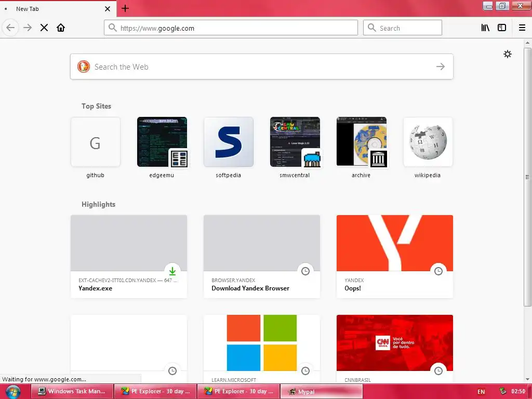This screenshot has height=399, width=532.
Task: Click the EN language indicator
Action: 481,392
